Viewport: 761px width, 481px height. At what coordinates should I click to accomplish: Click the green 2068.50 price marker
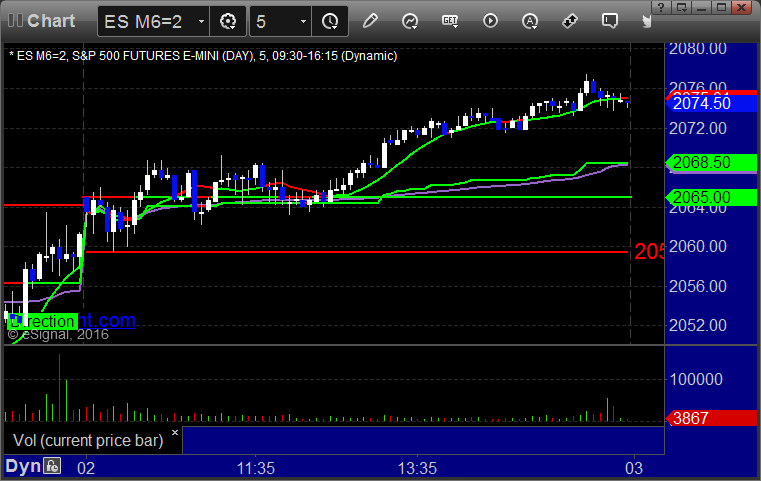[711, 162]
